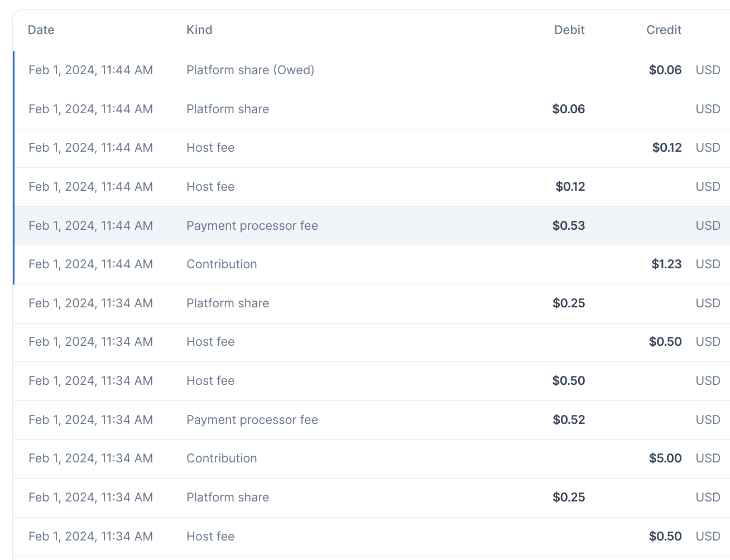
Task: Click the $0.12 debit Host fee amount
Action: tap(570, 187)
